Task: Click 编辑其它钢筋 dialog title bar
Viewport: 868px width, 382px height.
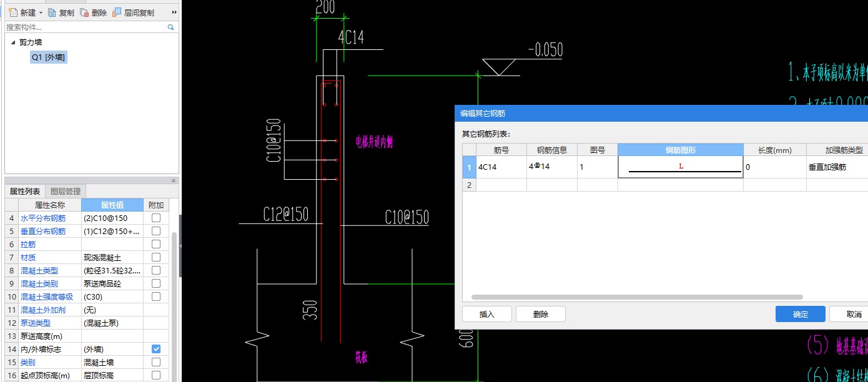Action: pyautogui.click(x=661, y=113)
